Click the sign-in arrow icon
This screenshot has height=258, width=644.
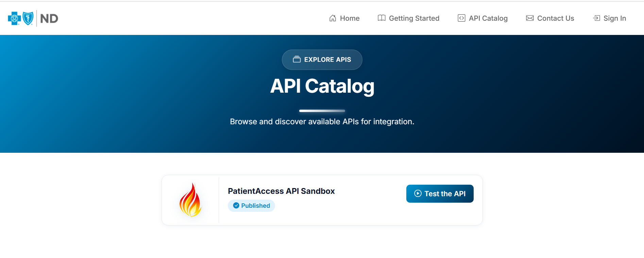point(596,18)
